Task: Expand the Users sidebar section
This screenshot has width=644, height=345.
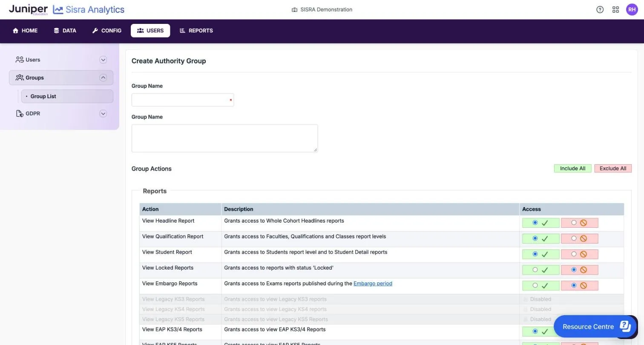Action: (103, 60)
